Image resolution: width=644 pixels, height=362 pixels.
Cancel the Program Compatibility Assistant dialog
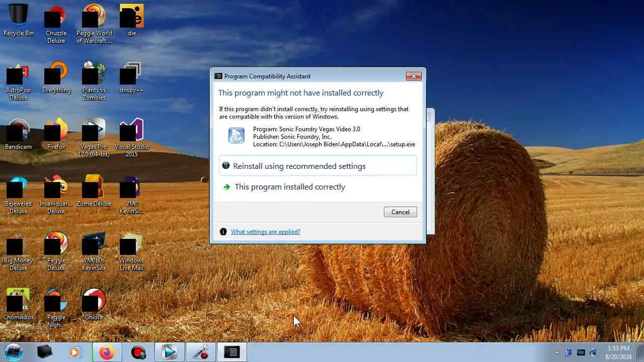pos(400,212)
